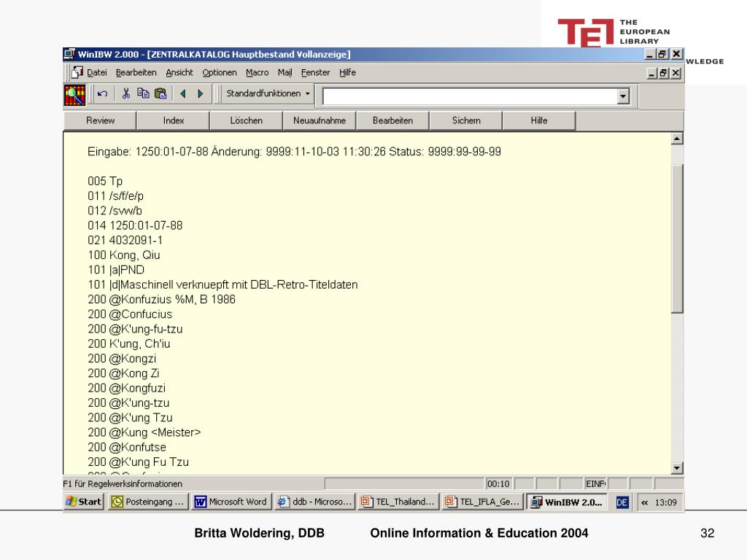
Task: Click the Index button
Action: (174, 120)
